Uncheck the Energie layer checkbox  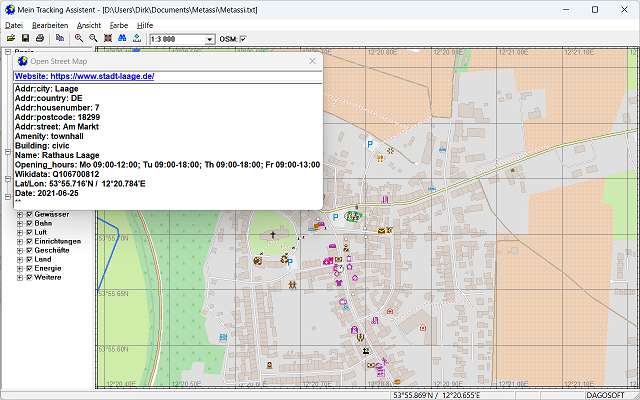point(30,268)
